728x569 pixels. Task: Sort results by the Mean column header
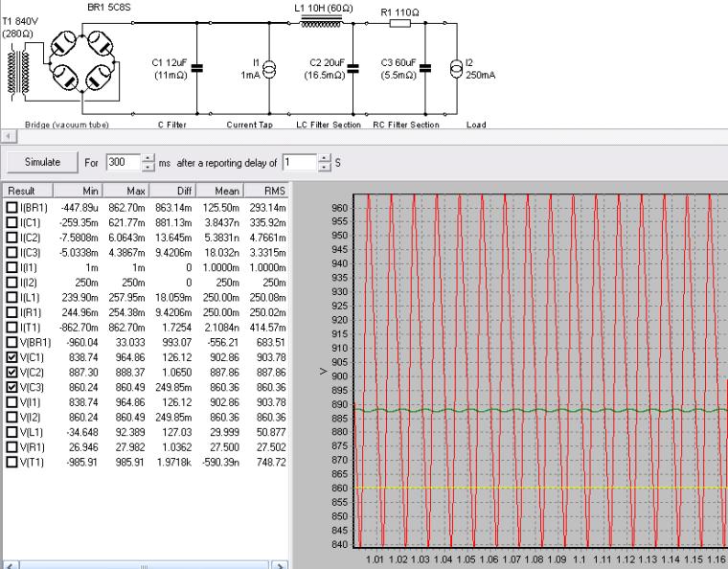227,191
